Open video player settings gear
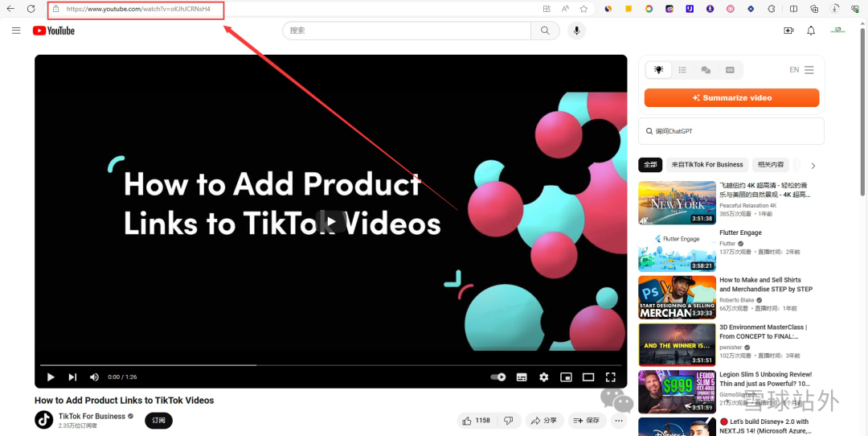Viewport: 868px width, 436px height. click(544, 377)
